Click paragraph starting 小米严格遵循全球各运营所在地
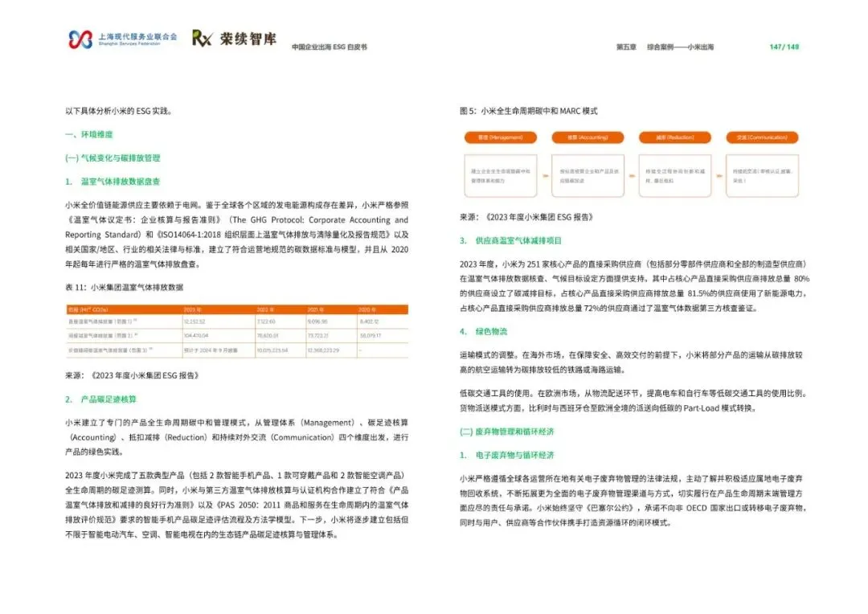 point(634,500)
